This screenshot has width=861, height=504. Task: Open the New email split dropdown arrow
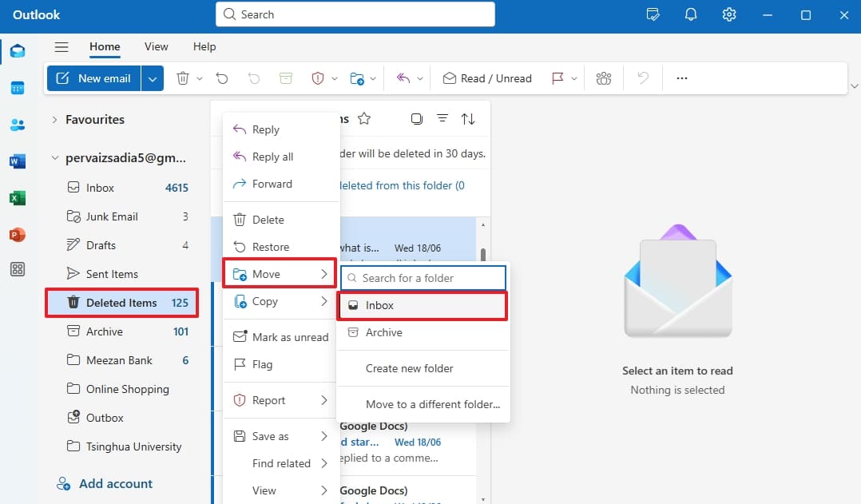(152, 77)
